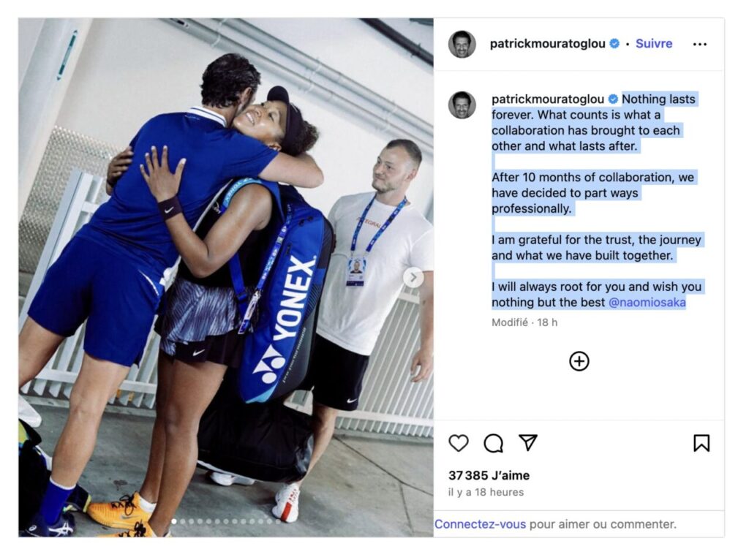This screenshot has width=749, height=560.
Task: Click Connectez-vous to log in
Action: click(x=480, y=524)
